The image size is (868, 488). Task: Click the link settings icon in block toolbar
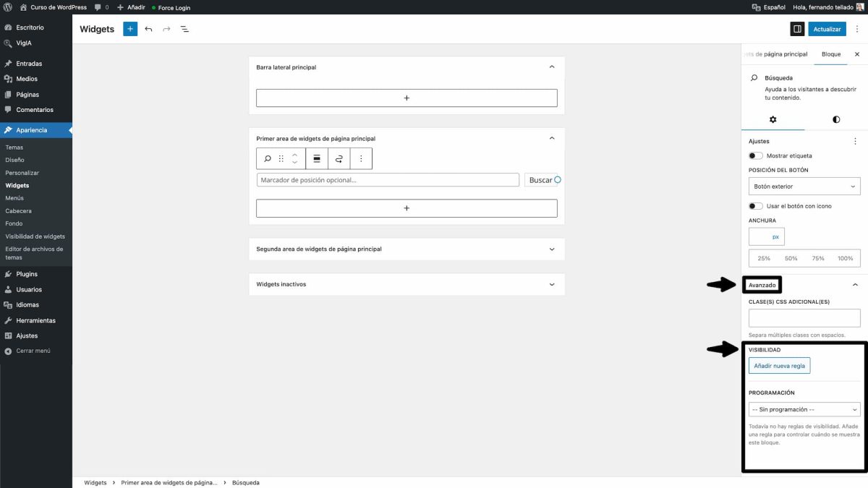339,158
